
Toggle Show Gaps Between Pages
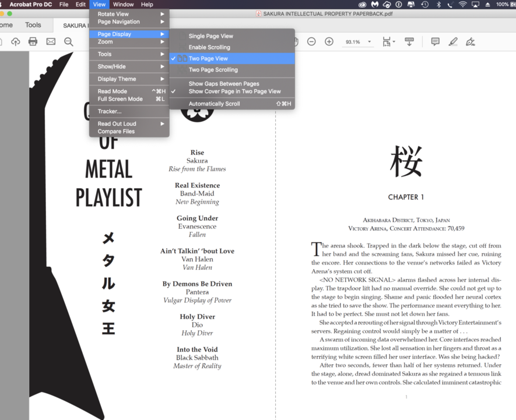(x=232, y=83)
